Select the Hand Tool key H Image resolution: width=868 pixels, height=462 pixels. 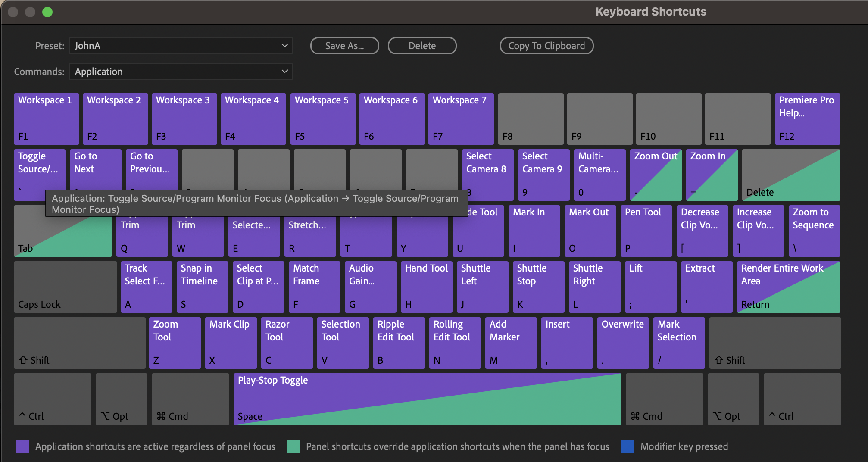click(x=426, y=287)
